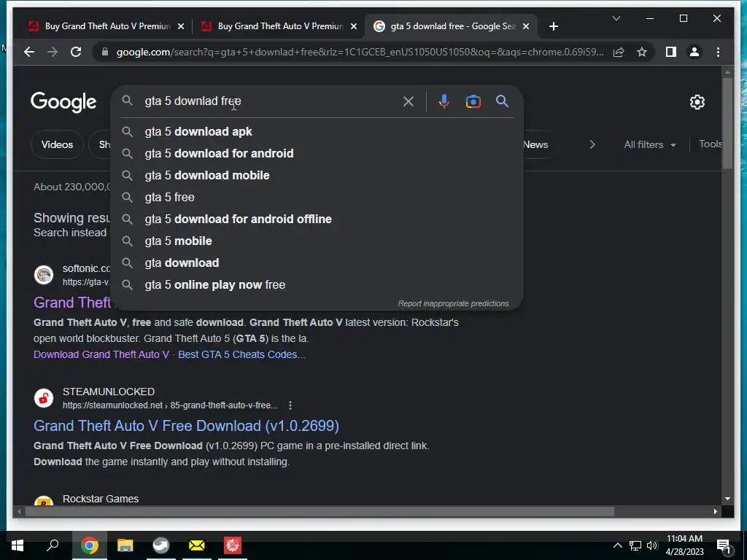Image resolution: width=747 pixels, height=560 pixels.
Task: Choose suggestion gta 5 download apk
Action: click(x=317, y=131)
